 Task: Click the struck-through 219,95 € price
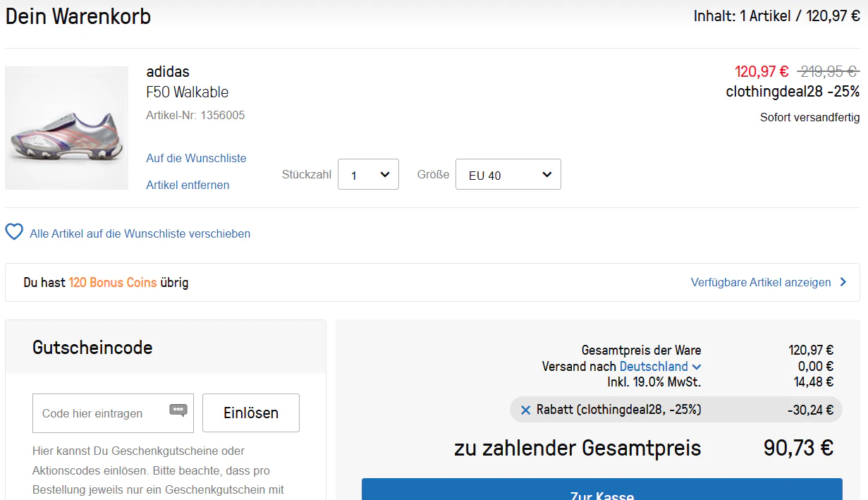pyautogui.click(x=828, y=71)
